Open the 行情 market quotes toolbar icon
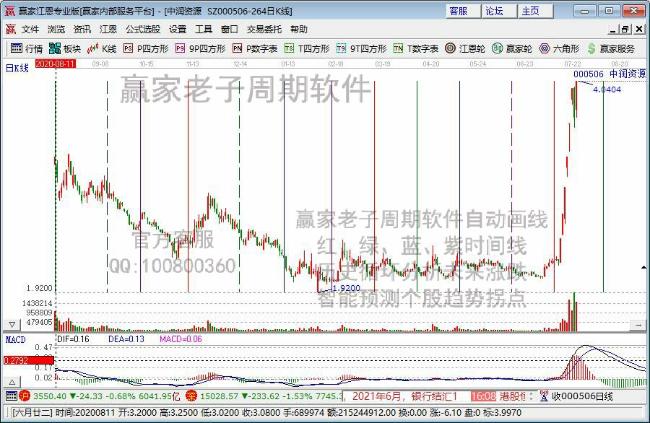This screenshot has width=650, height=423. point(27,48)
